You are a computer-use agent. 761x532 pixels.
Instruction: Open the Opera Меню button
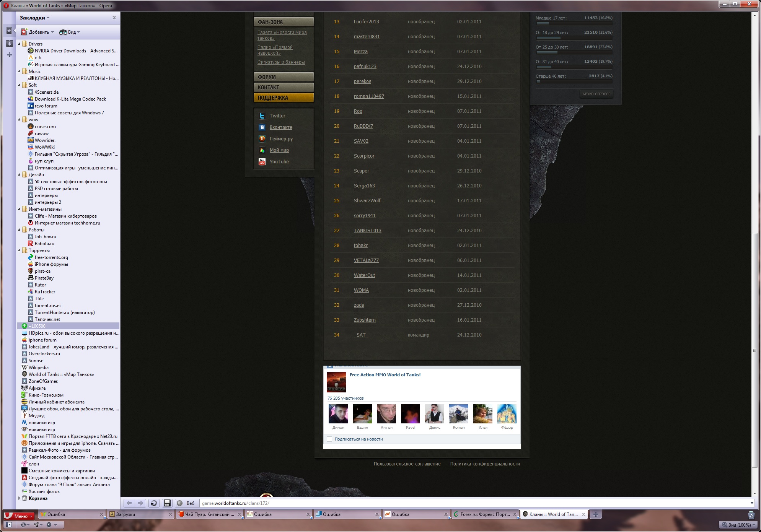click(19, 516)
